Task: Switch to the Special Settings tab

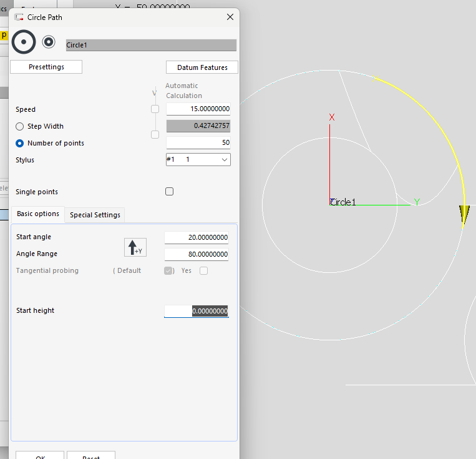Action: pos(95,215)
